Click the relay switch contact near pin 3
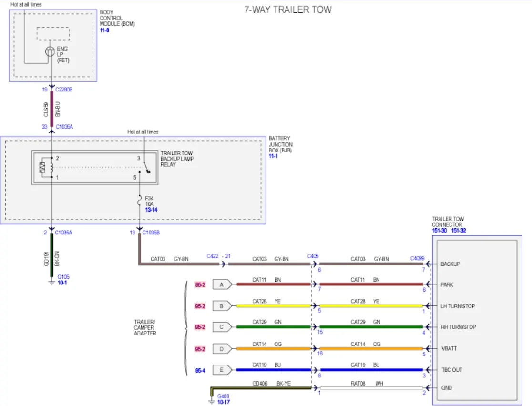This screenshot has width=532, height=406. (146, 168)
